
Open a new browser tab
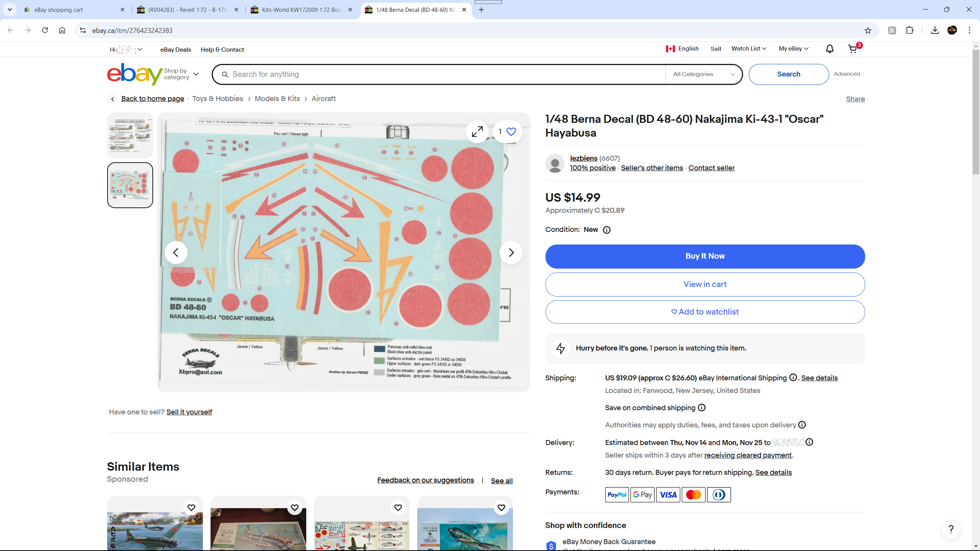pyautogui.click(x=481, y=10)
